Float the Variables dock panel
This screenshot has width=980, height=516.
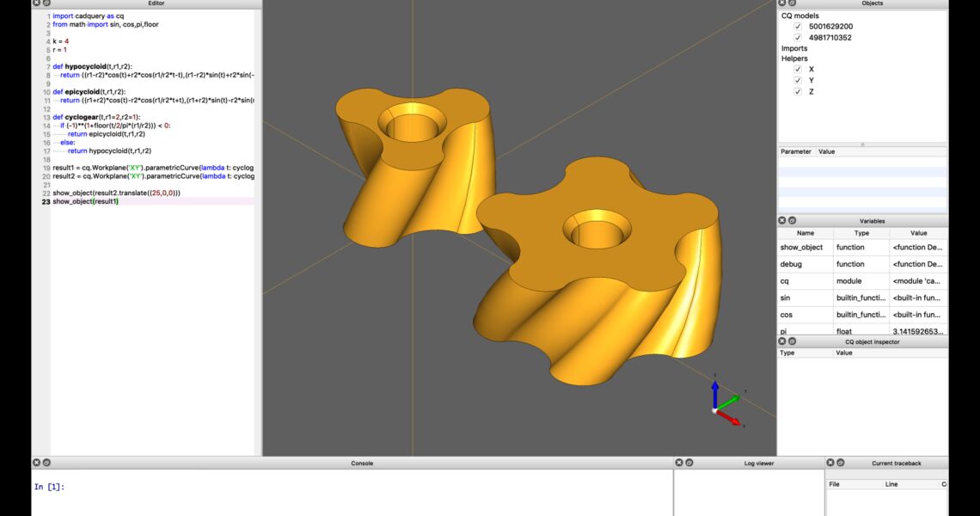[793, 221]
